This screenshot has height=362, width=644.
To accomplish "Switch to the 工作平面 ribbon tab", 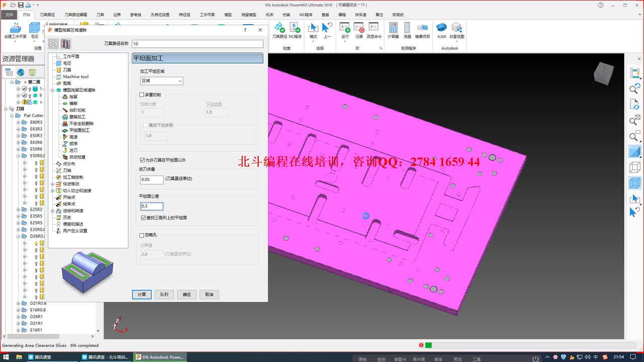I will 207,15.
